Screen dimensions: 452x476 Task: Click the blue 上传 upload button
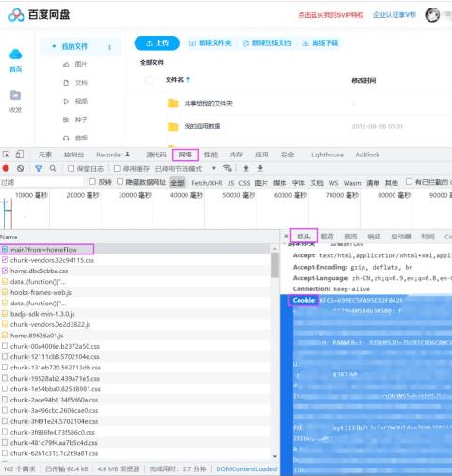[x=157, y=43]
